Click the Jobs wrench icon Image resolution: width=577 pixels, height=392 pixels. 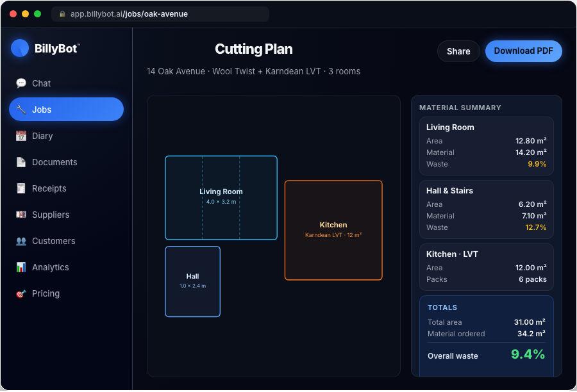[21, 110]
